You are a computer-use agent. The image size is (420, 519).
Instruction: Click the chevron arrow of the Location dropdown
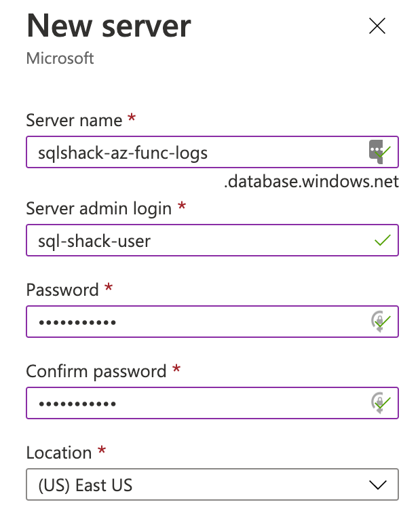pyautogui.click(x=377, y=484)
